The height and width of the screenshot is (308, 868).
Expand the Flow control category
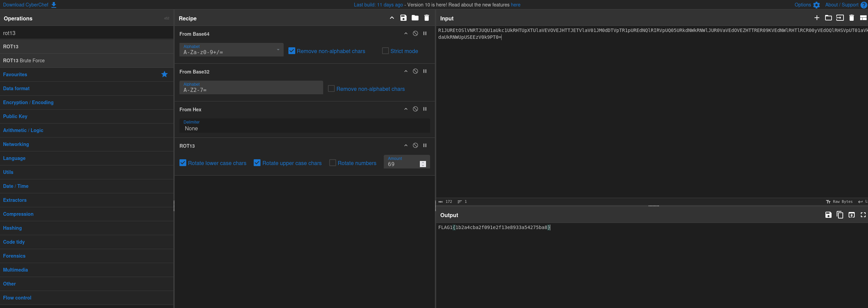(86, 298)
